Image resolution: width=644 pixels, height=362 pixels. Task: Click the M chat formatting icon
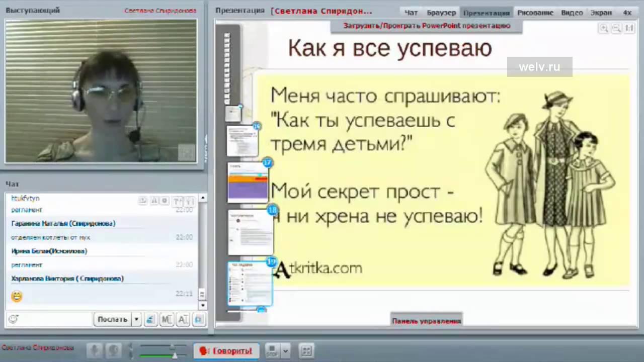click(x=167, y=319)
